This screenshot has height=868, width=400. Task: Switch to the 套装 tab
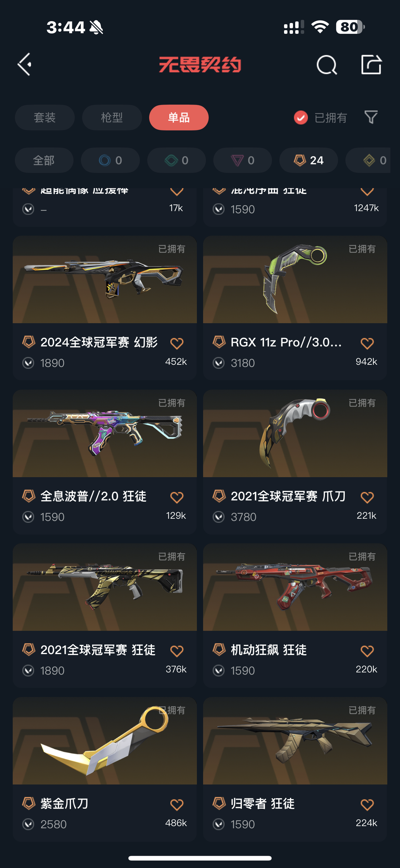(45, 118)
